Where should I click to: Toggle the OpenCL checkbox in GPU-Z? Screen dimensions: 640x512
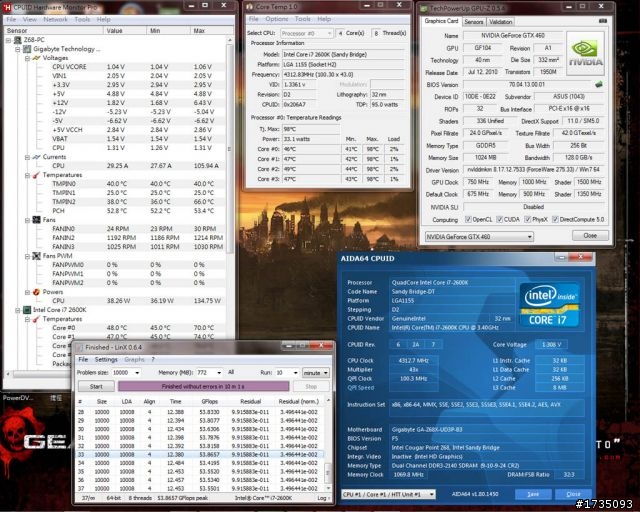(468, 219)
